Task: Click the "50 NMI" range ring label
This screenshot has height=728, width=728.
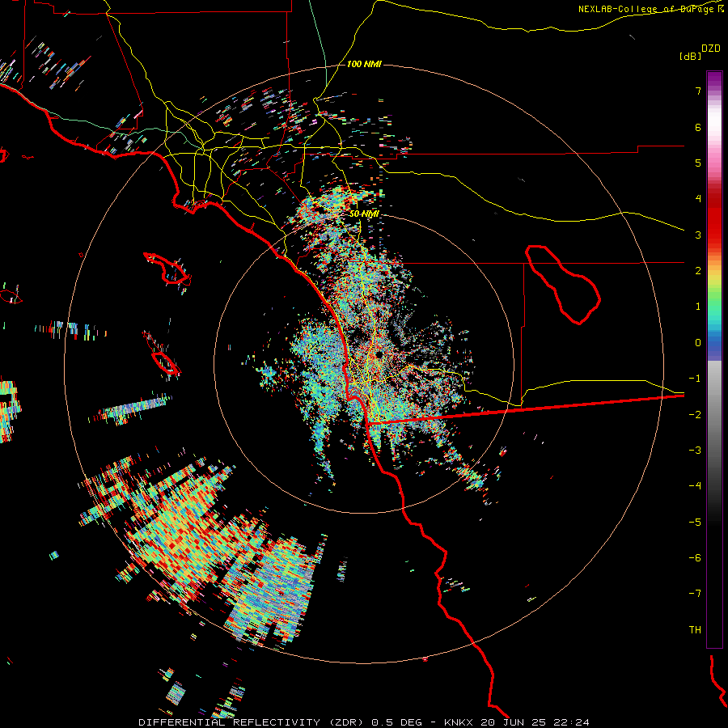Action: pos(364,214)
